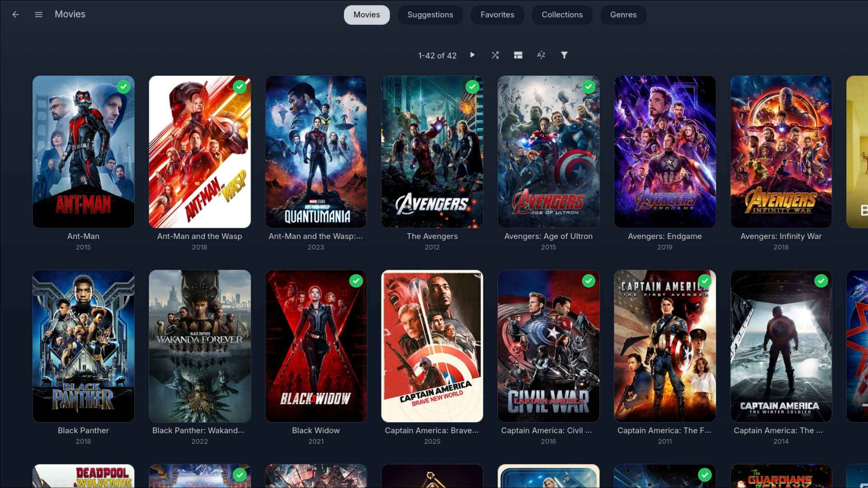Open the Civil War poster

(548, 346)
